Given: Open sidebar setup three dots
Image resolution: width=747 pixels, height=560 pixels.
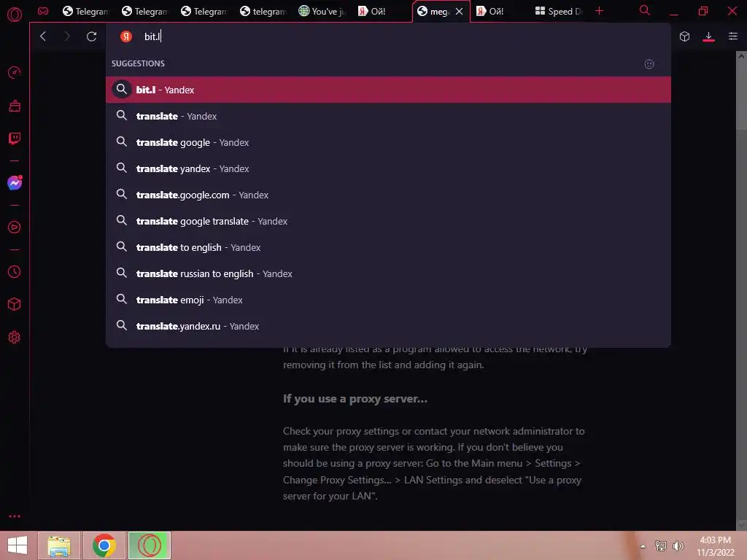Looking at the screenshot, I should (15, 516).
